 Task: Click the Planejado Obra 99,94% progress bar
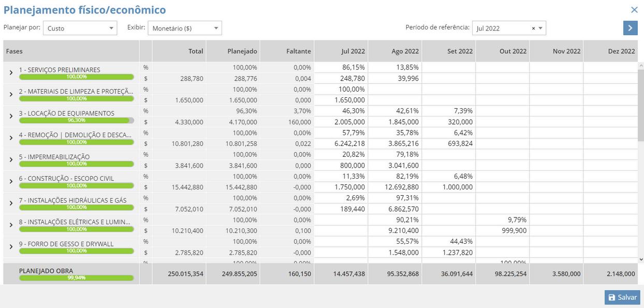(76, 277)
